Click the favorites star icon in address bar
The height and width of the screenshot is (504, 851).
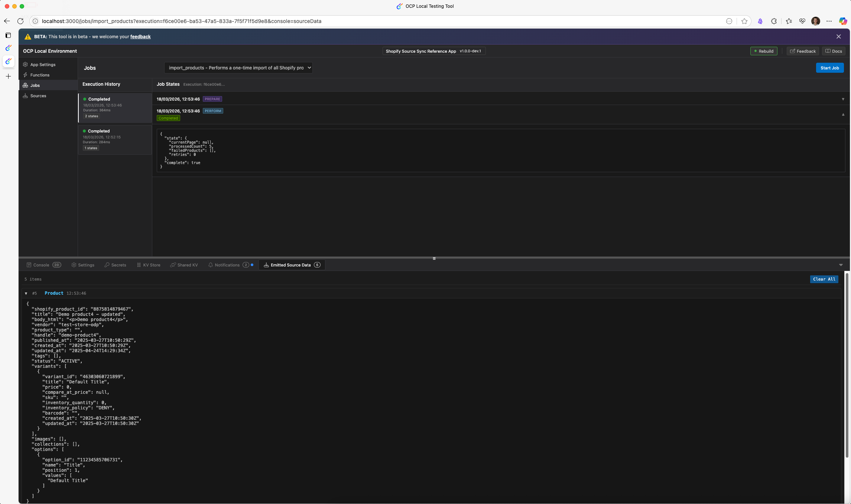[x=744, y=21]
